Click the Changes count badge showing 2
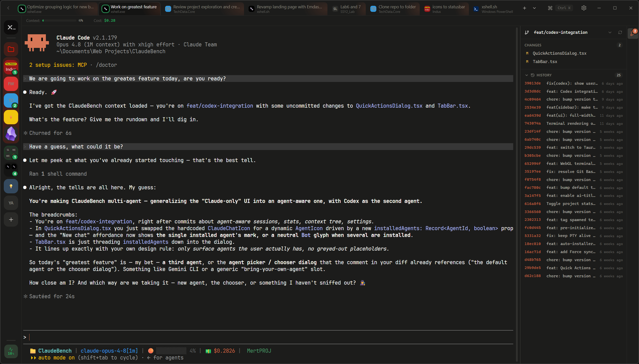Screen dimensions: 639x364 [620, 45]
